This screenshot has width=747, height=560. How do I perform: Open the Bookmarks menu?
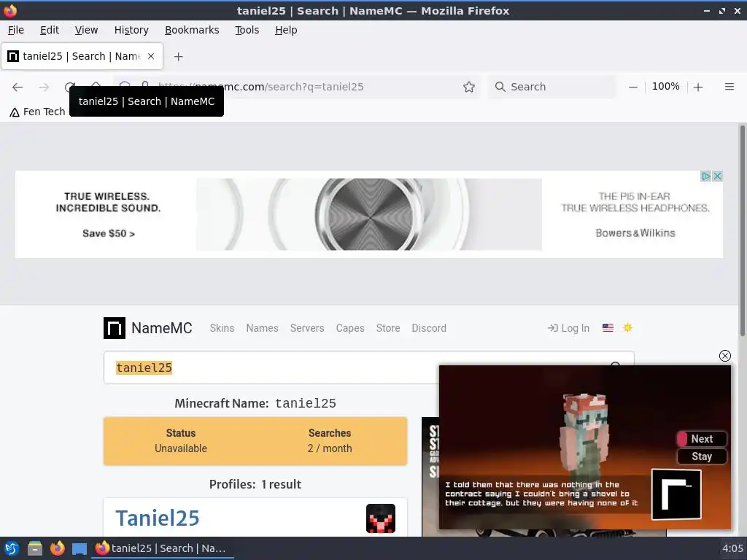click(192, 30)
